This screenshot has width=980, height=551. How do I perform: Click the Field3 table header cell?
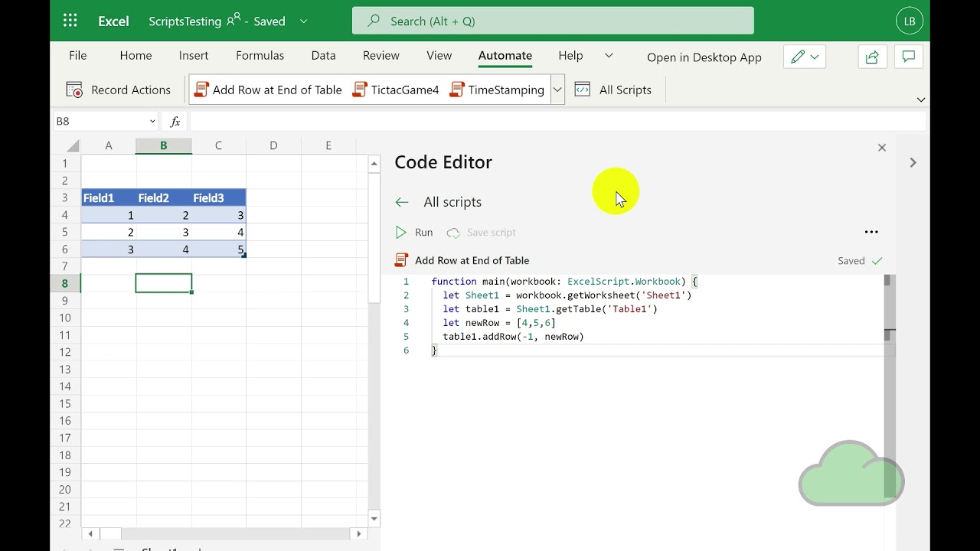pos(219,197)
